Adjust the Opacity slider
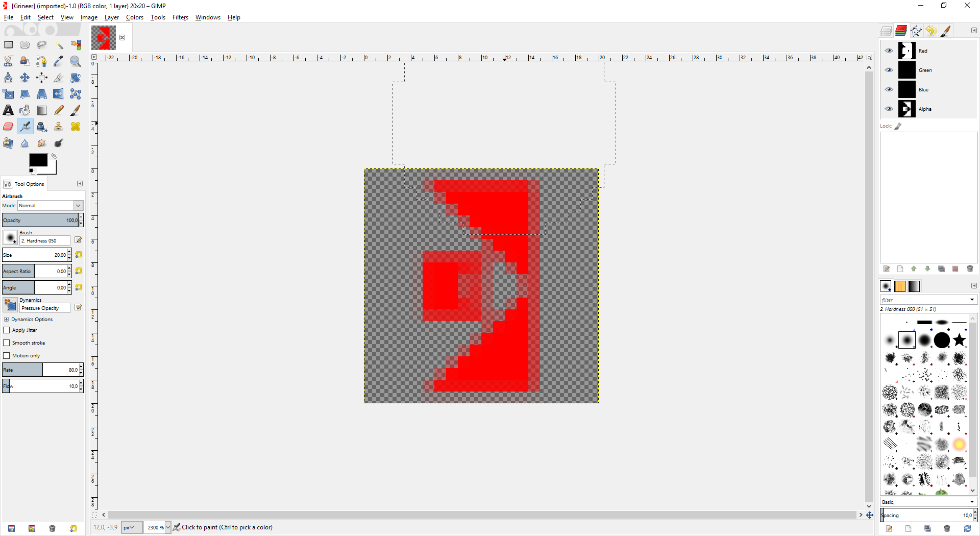This screenshot has width=980, height=536. tap(40, 221)
